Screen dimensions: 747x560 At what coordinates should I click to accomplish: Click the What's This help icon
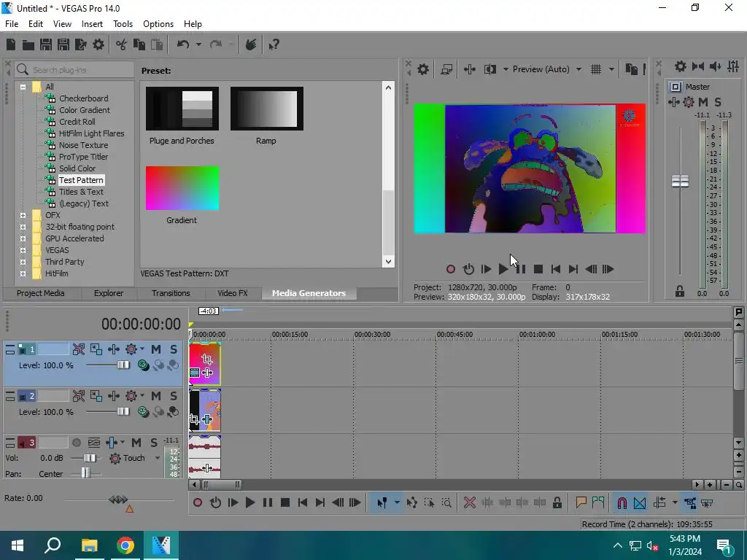pos(274,44)
